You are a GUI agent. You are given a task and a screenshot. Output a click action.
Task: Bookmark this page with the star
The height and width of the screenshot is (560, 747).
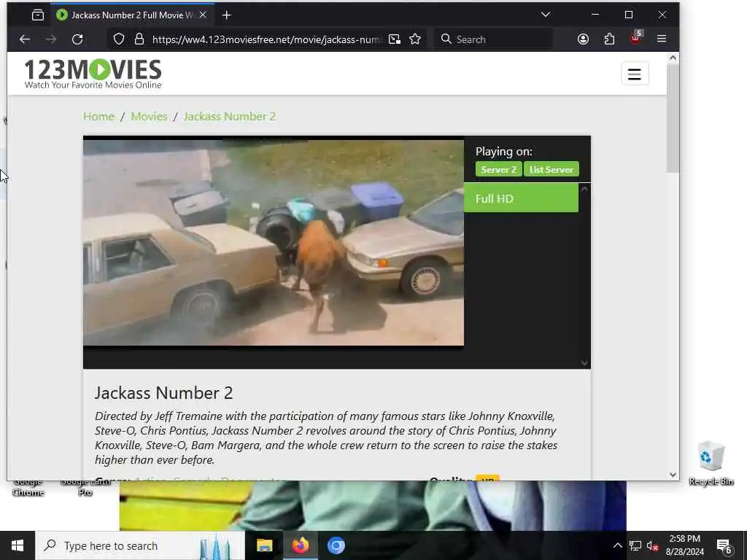[415, 39]
